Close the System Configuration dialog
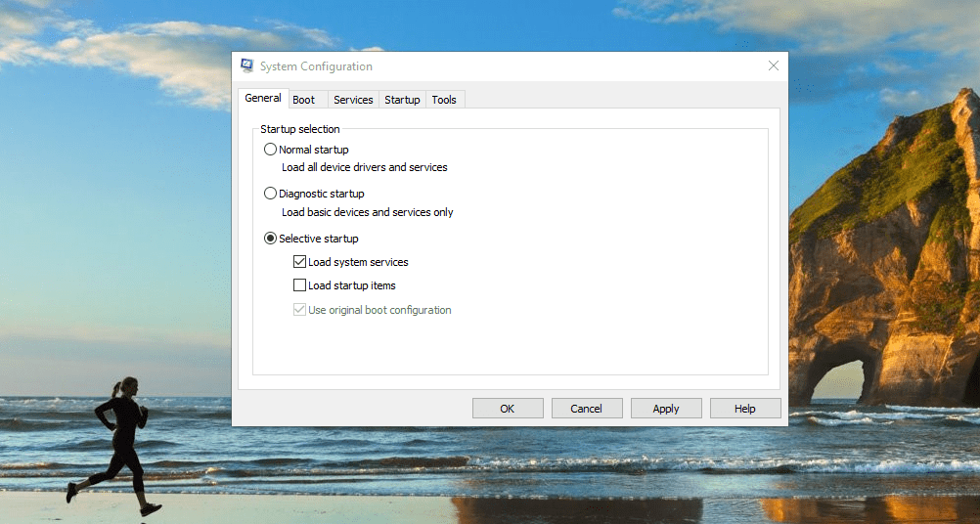 click(x=774, y=66)
